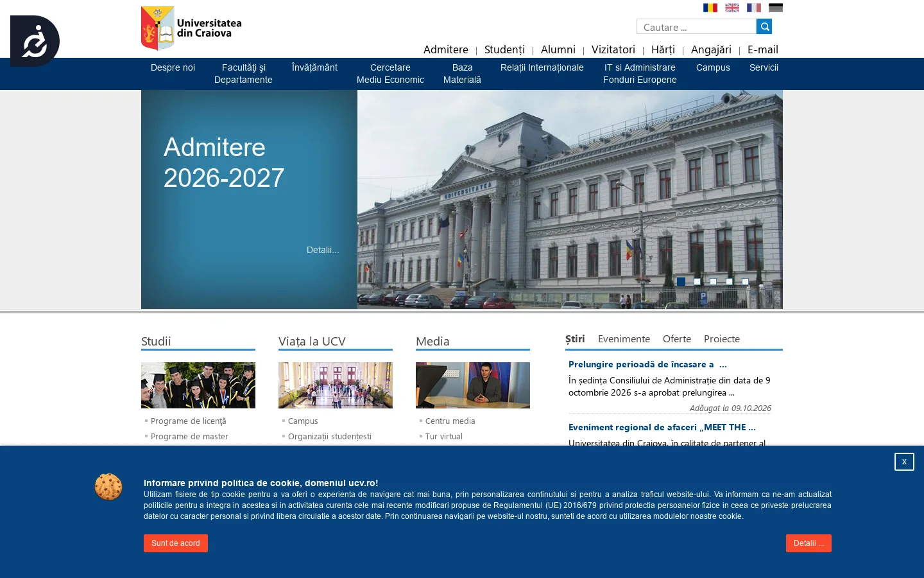Open Programe de licență link

(x=189, y=421)
